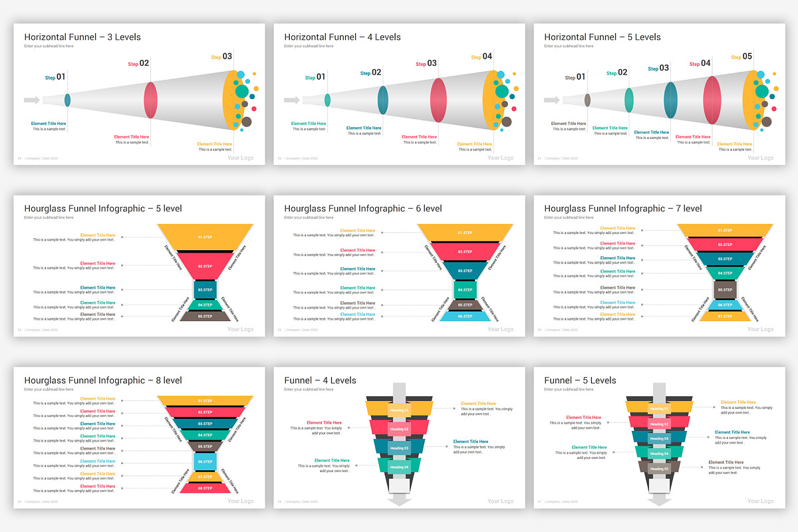Select the Hourglass Funnel Infographic – 6 level slide

point(399,266)
